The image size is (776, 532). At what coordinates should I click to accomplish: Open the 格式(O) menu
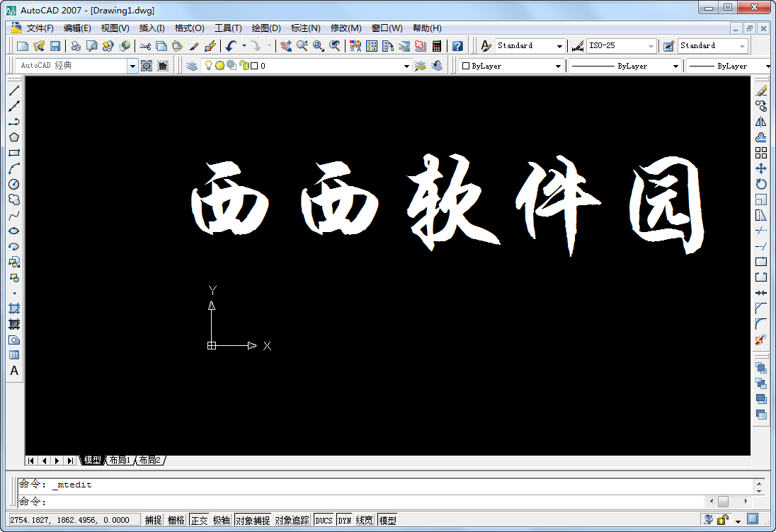[190, 28]
